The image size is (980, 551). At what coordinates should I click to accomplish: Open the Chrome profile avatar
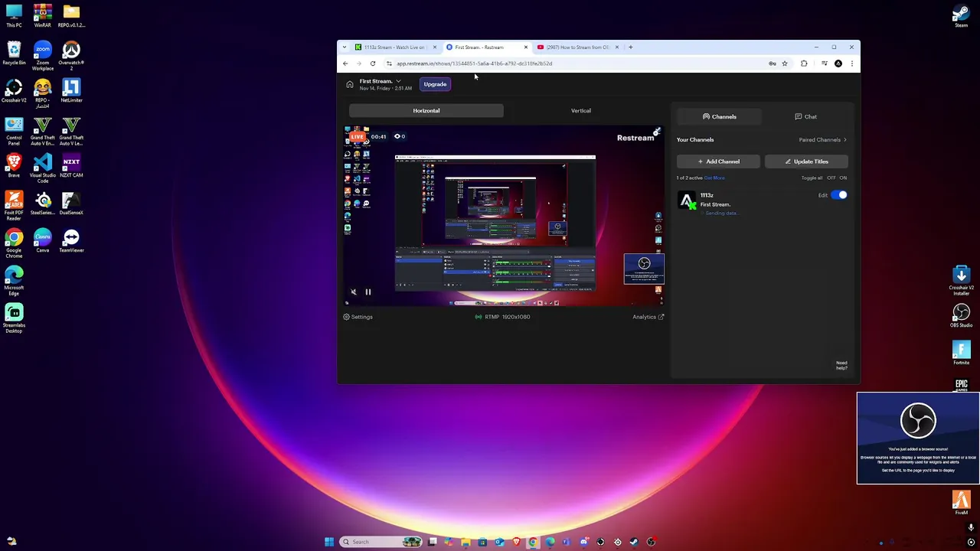pyautogui.click(x=838, y=64)
